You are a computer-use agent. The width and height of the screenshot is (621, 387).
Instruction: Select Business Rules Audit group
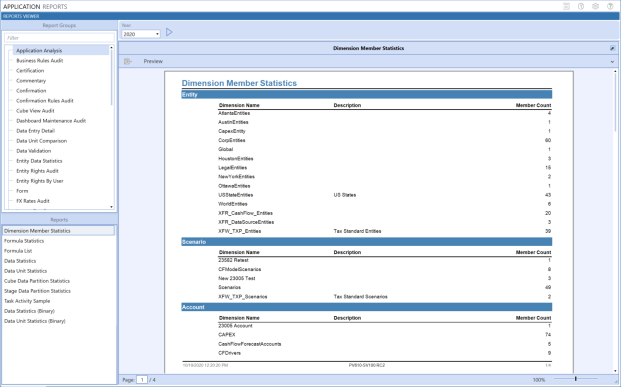[x=40, y=61]
